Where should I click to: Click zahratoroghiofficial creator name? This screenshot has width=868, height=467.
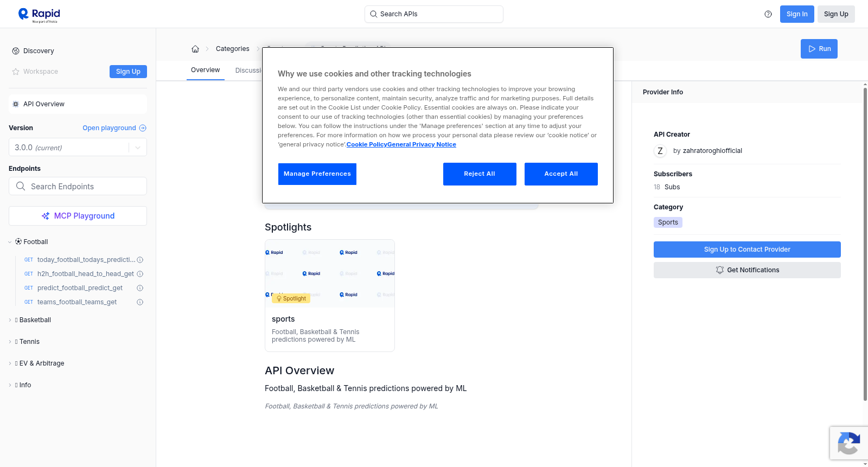coord(712,151)
